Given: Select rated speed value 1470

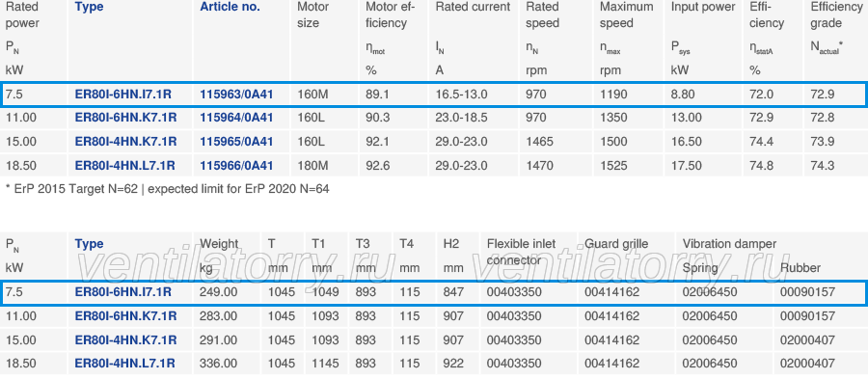Looking at the screenshot, I should [539, 166].
